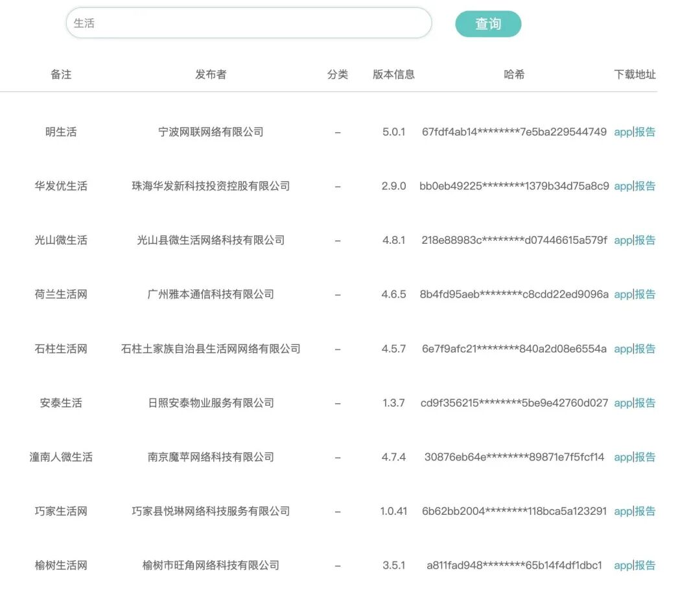Select the 安泰生活 name cell

pos(61,403)
